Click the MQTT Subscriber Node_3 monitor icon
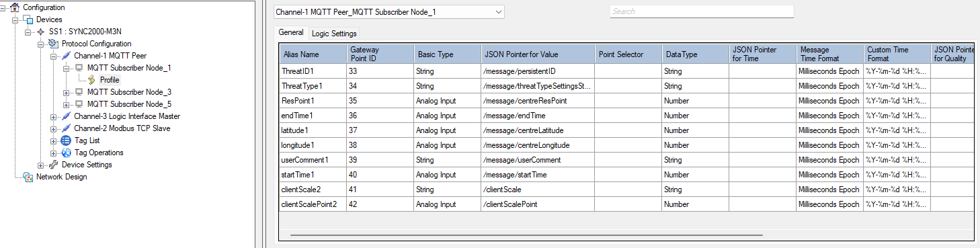The height and width of the screenshot is (248, 980). point(79,92)
